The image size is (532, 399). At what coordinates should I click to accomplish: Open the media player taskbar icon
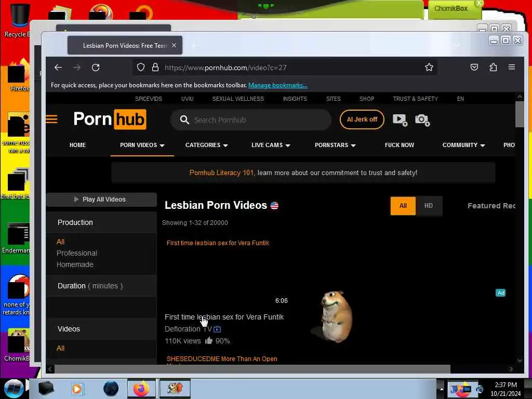point(77,389)
